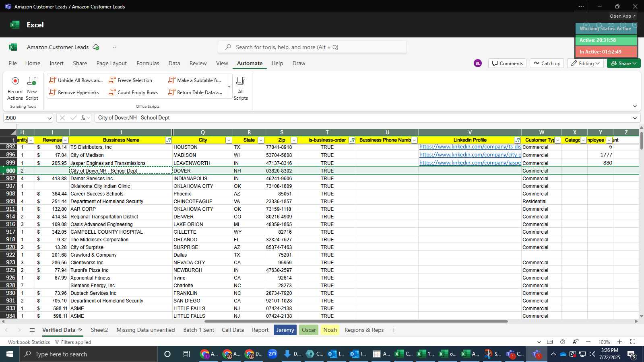Open the Draw tab
The height and width of the screenshot is (362, 644).
299,64
